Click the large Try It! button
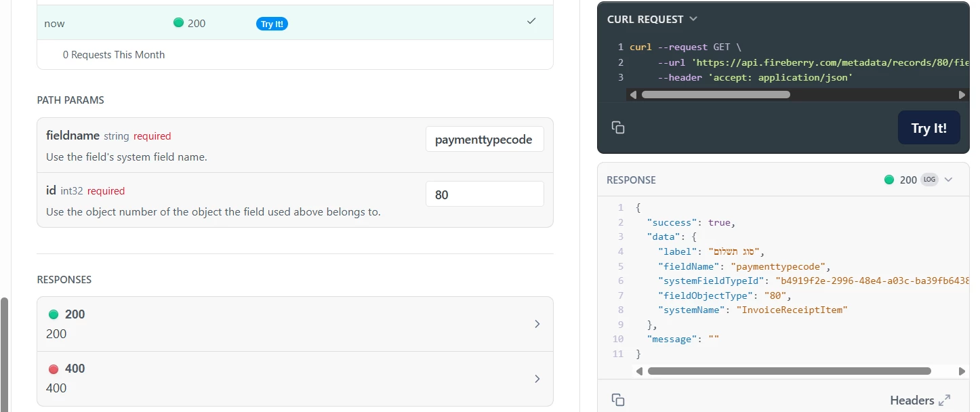 click(x=928, y=127)
